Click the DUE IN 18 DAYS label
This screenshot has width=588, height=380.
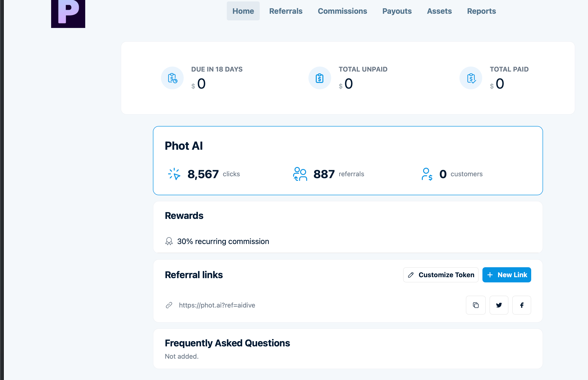(x=217, y=69)
